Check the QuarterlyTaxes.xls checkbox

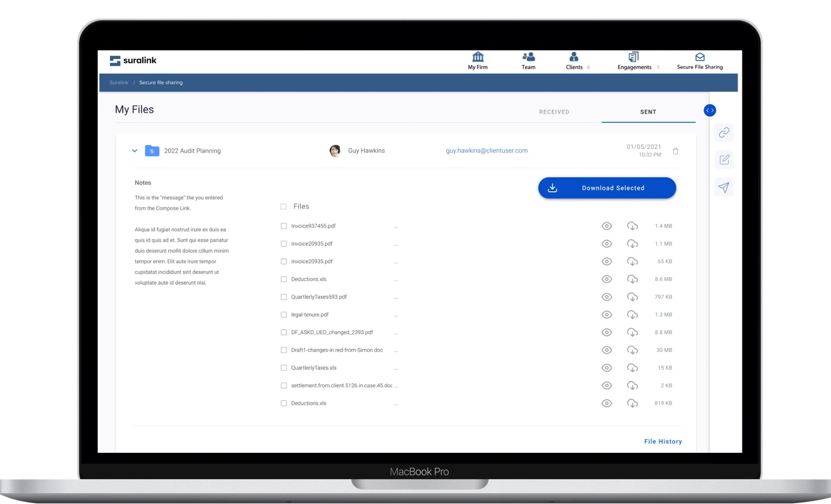pyautogui.click(x=284, y=368)
